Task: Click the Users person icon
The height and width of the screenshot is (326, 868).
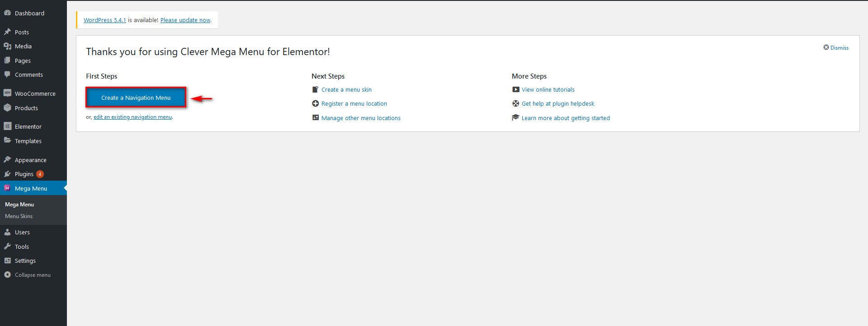Action: point(7,232)
